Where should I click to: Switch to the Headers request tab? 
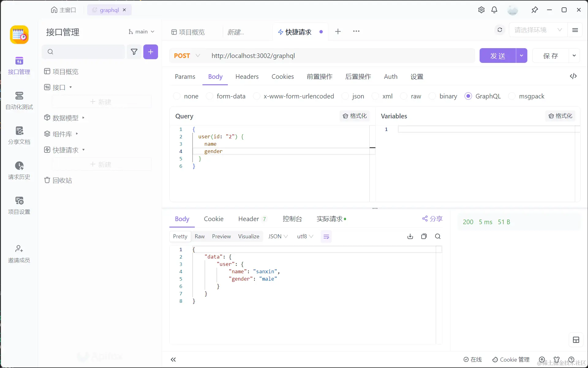(247, 77)
